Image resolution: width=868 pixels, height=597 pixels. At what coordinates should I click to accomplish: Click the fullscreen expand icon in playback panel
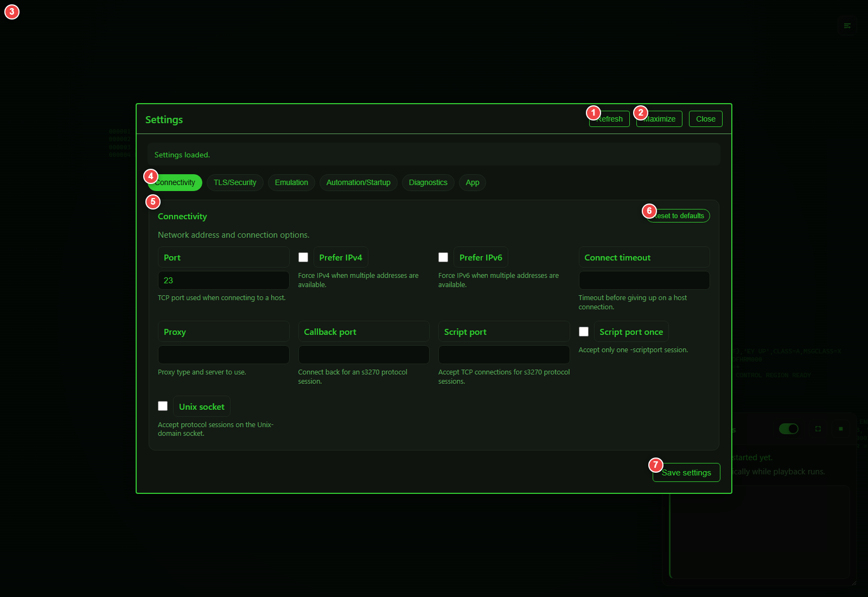pyautogui.click(x=818, y=429)
